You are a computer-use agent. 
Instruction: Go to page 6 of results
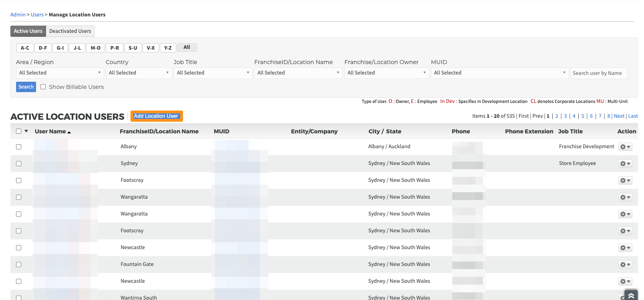tap(591, 116)
